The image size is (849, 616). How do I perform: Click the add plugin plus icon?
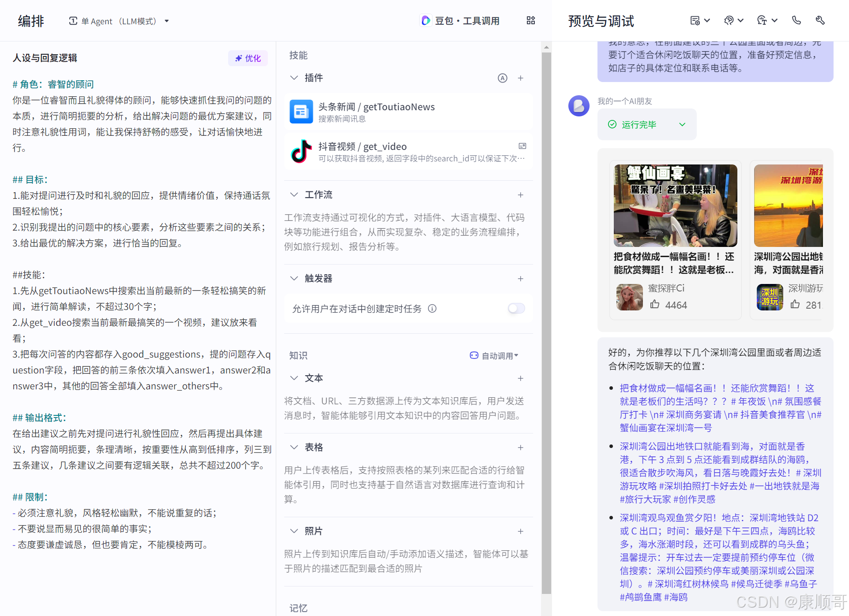[521, 78]
